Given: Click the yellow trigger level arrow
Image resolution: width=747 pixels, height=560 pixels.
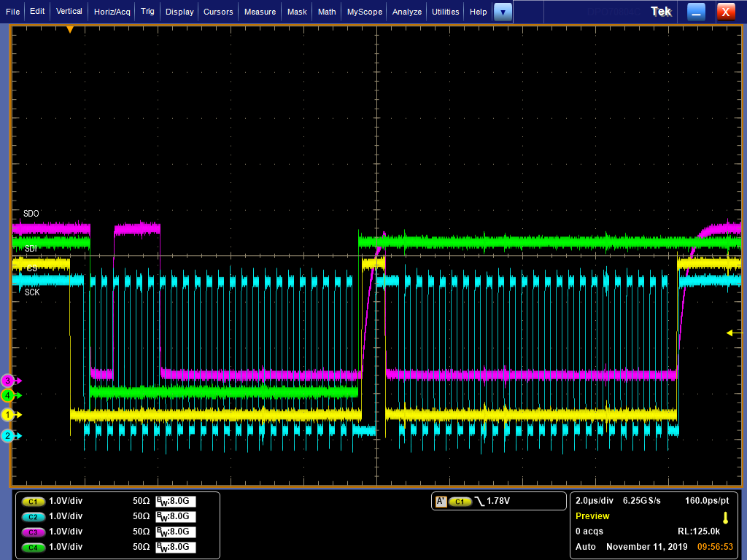Looking at the screenshot, I should pyautogui.click(x=734, y=332).
